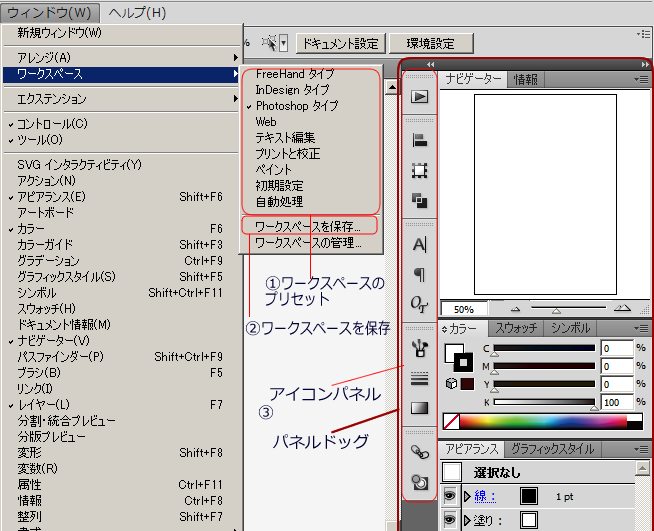
Task: Click the ドキュメント設定 button
Action: [340, 43]
